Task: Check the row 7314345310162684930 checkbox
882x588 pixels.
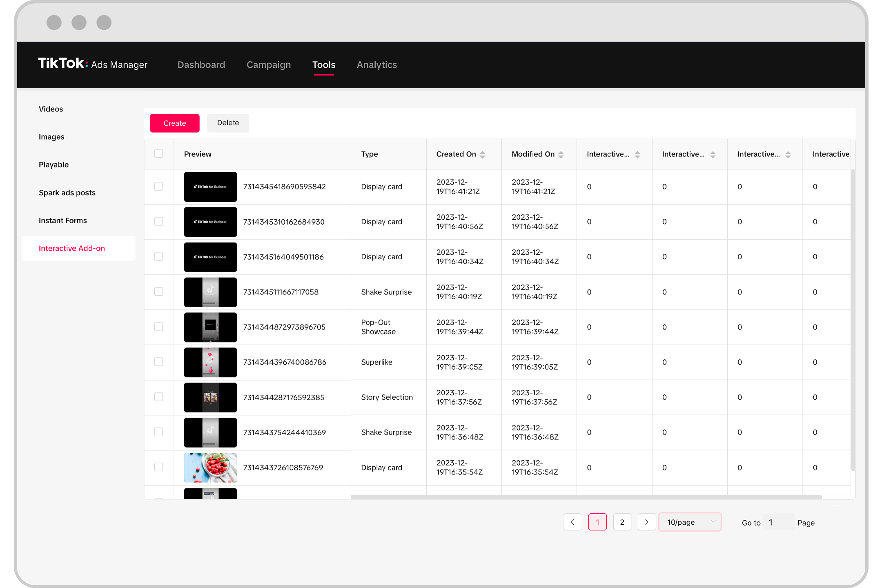Action: tap(159, 221)
